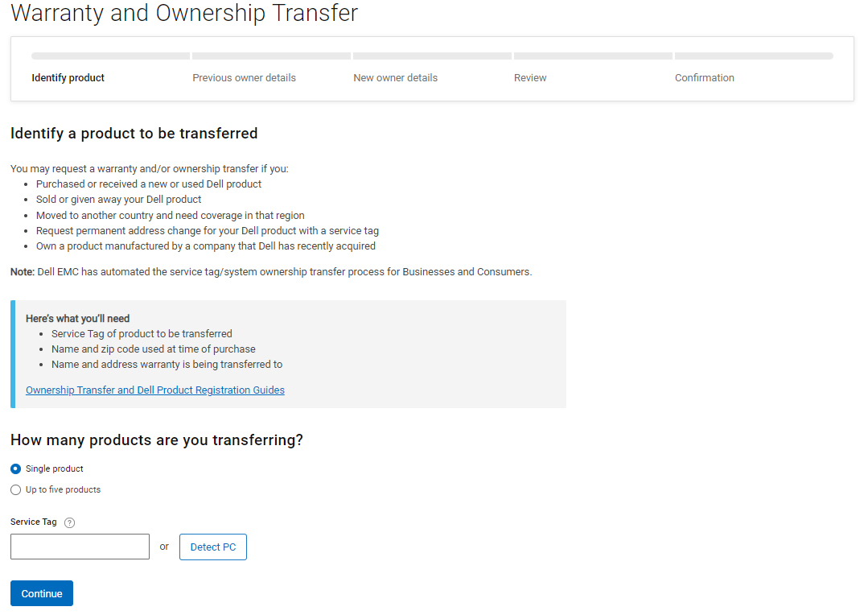Click the Service Tag help question-mark icon

coord(69,522)
